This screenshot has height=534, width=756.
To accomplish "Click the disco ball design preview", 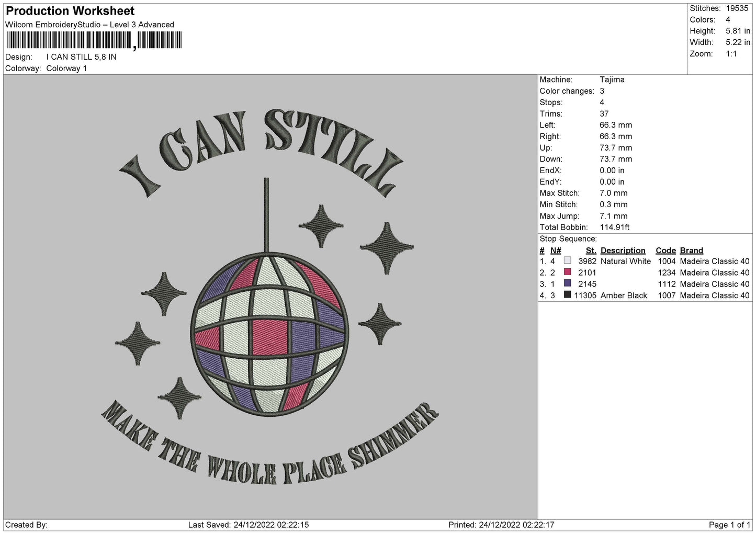I will coord(269,297).
